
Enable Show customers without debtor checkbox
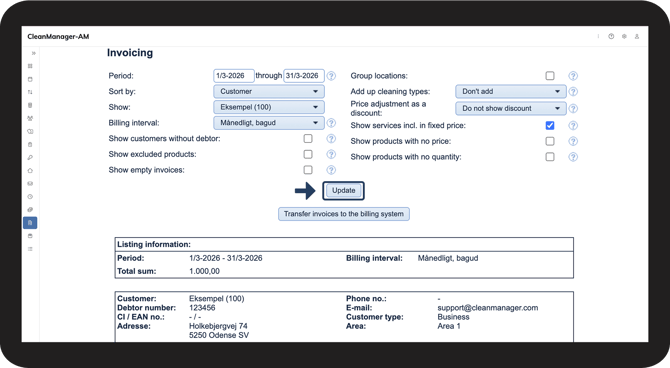[x=308, y=138]
